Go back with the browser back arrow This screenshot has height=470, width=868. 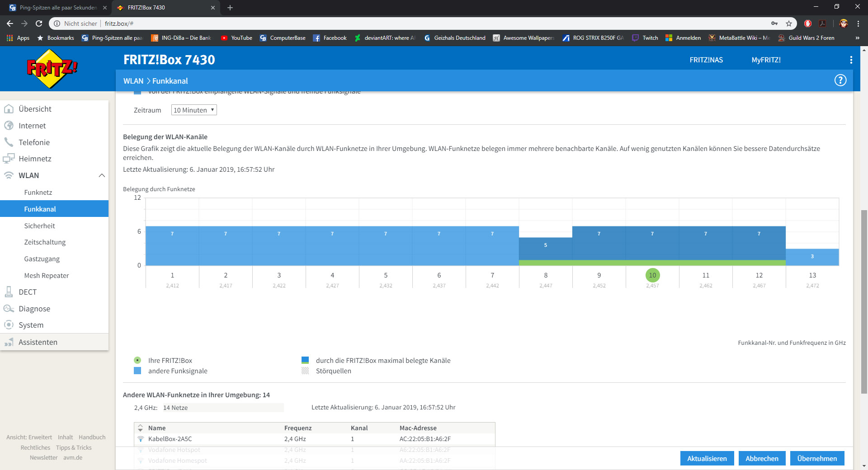(x=10, y=23)
